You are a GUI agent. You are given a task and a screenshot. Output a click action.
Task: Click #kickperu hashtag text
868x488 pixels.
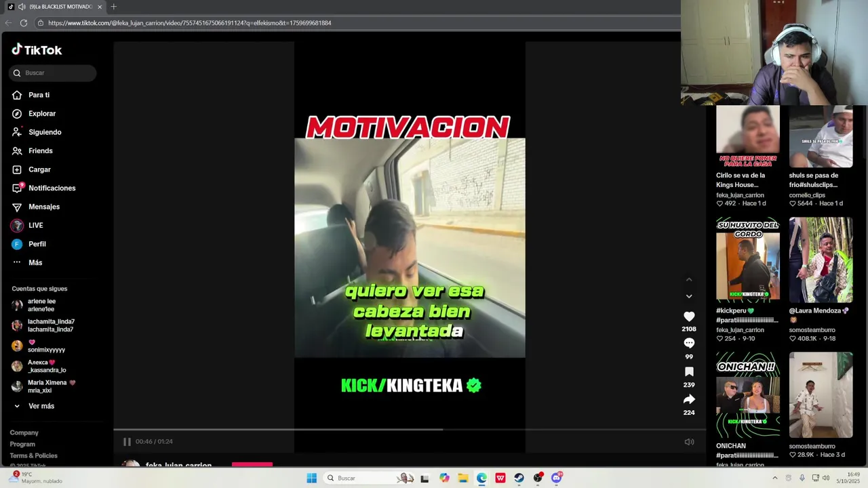[x=735, y=311]
